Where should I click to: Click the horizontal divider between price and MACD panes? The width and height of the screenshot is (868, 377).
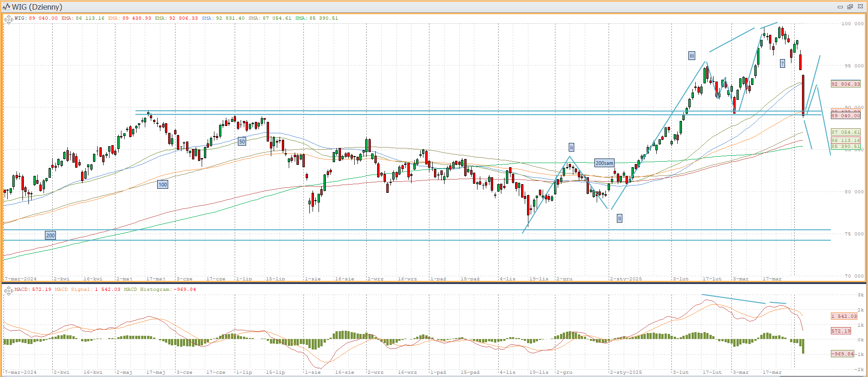(x=434, y=283)
